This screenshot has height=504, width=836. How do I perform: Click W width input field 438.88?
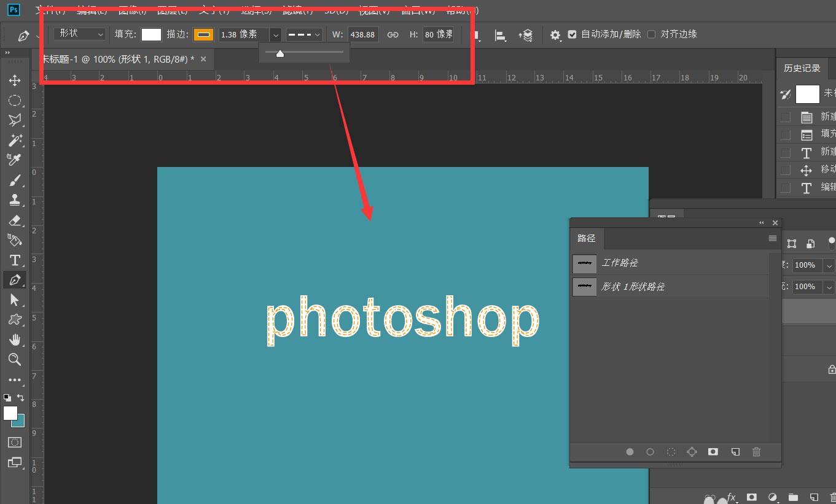[x=363, y=35]
